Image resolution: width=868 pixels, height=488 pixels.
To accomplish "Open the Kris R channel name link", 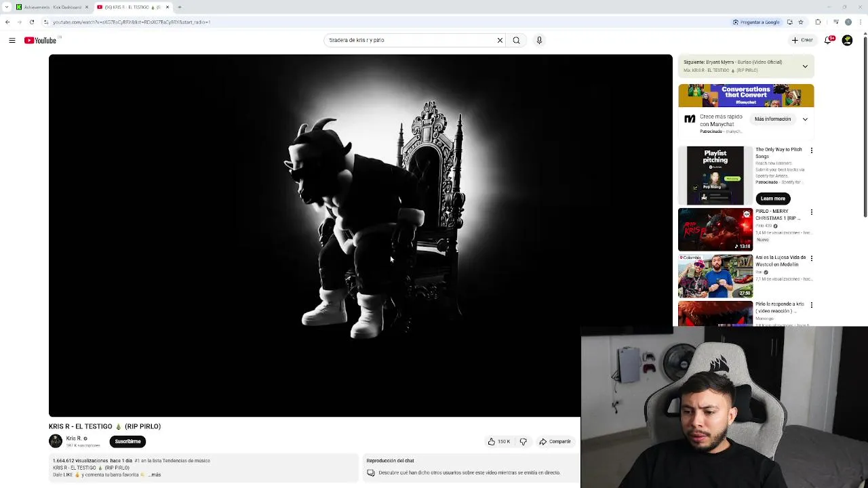I will point(74,439).
